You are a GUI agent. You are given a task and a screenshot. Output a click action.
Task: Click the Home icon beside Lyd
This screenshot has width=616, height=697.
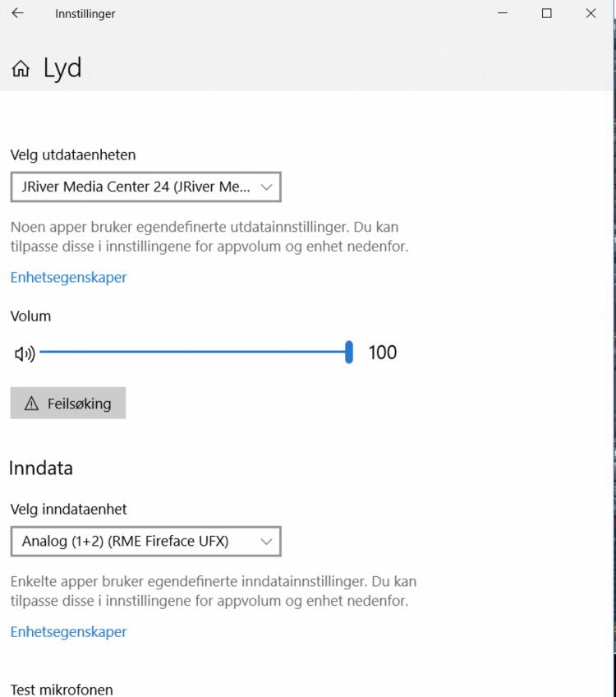21,68
